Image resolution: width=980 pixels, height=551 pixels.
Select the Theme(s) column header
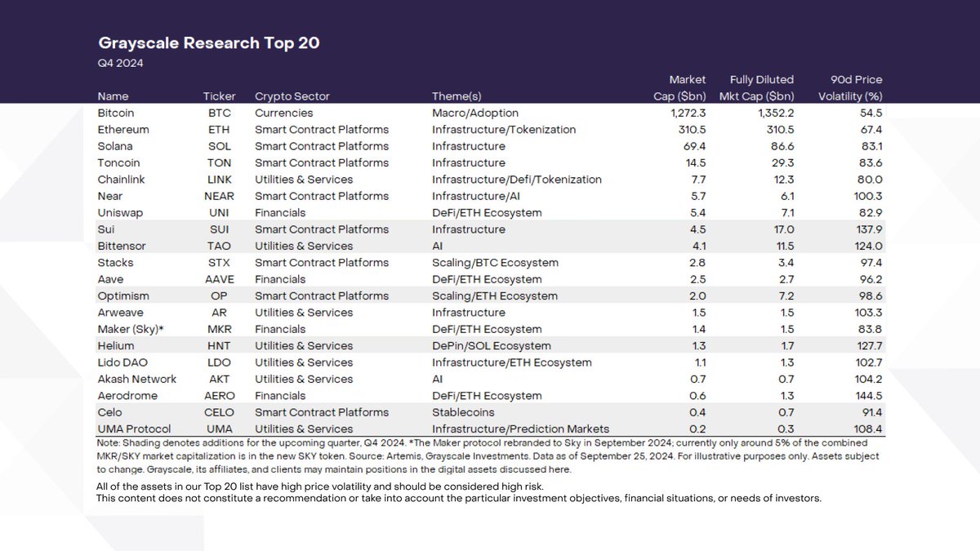click(x=455, y=96)
